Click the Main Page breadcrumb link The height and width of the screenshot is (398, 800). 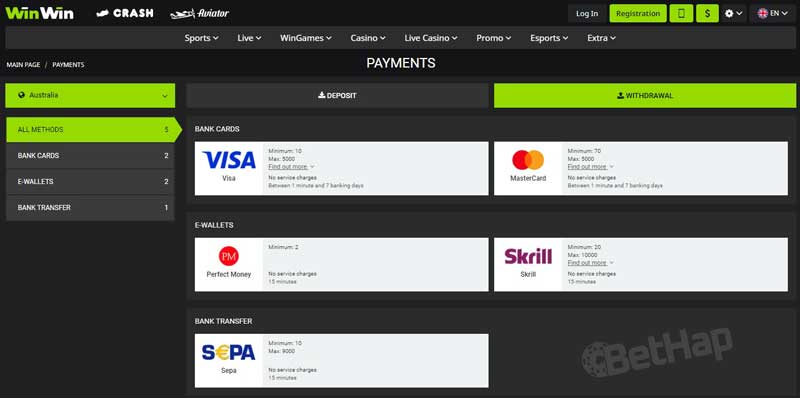coord(23,65)
